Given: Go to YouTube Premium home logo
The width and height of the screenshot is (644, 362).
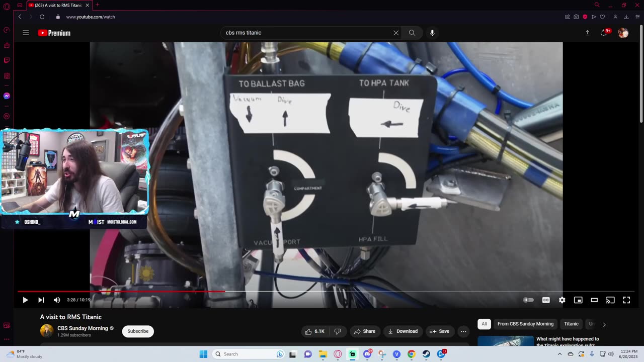Looking at the screenshot, I should coord(54,33).
